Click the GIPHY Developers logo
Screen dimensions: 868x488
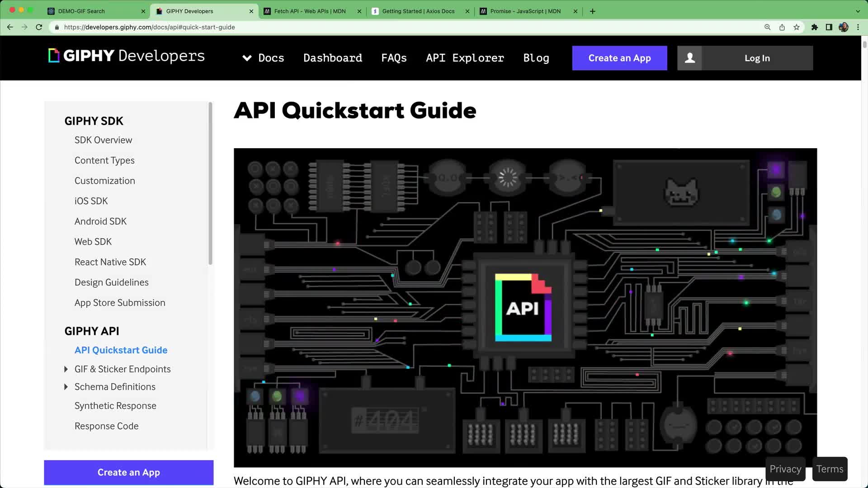pos(127,56)
